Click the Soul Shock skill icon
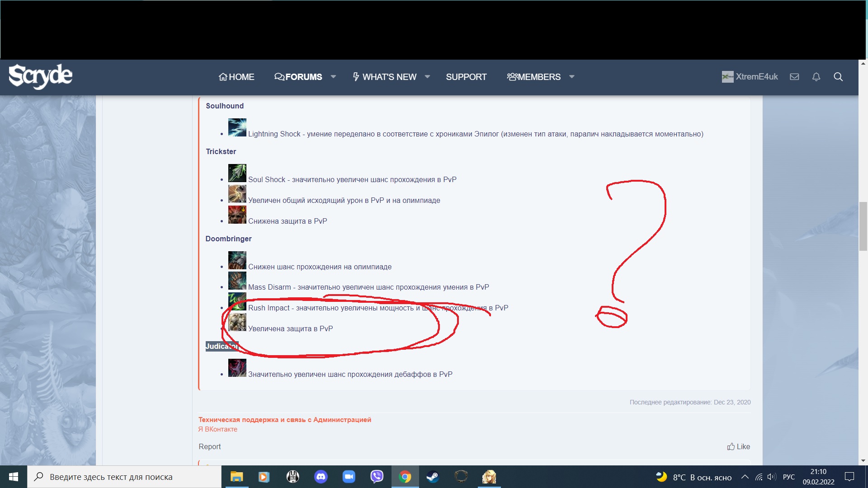The image size is (868, 488). coord(237,173)
